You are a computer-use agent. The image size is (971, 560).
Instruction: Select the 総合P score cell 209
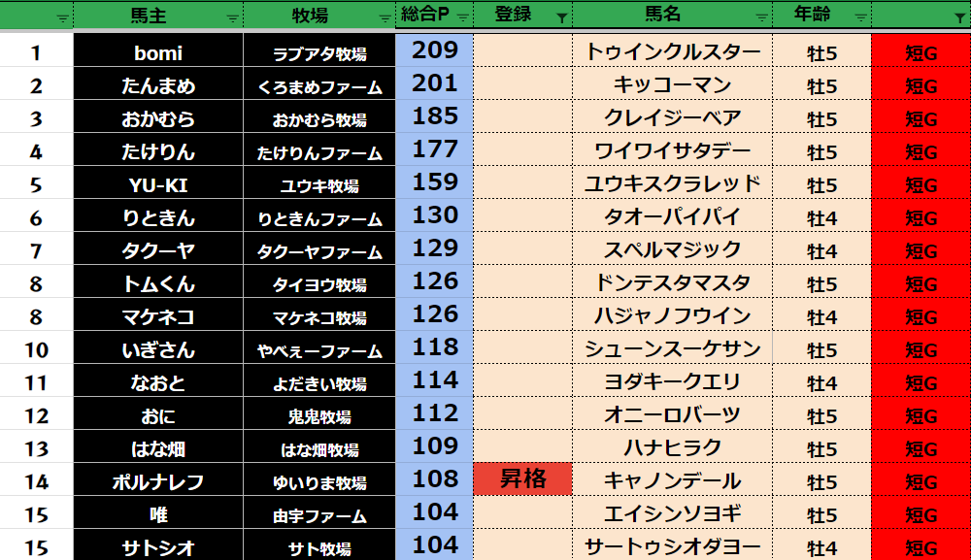[434, 51]
